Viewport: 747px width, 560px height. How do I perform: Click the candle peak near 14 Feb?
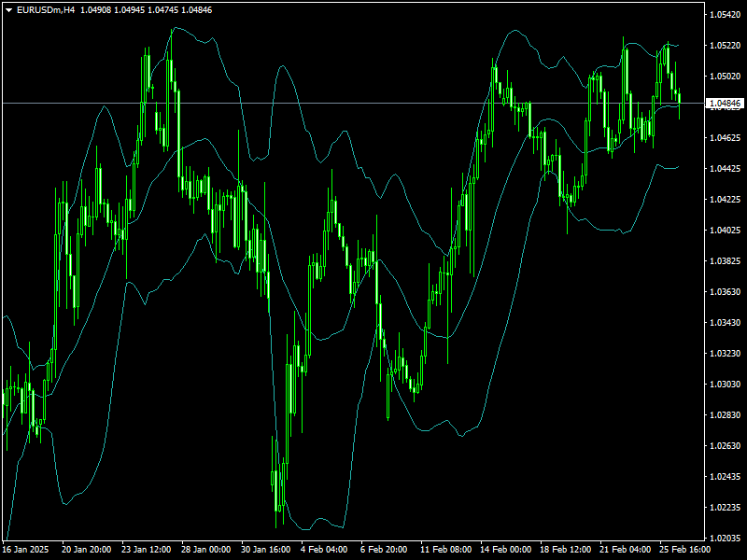(x=492, y=70)
